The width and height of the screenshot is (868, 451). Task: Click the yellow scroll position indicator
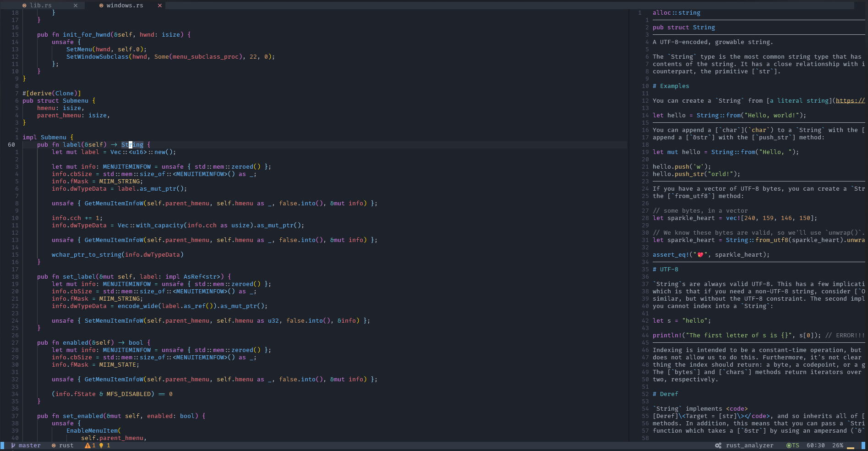851,446
